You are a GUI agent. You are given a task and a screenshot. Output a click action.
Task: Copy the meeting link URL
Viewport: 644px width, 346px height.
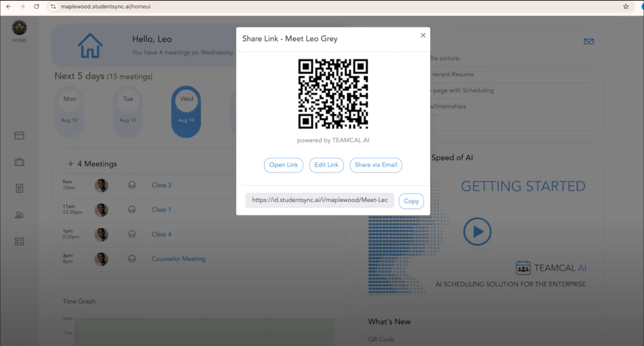tap(411, 201)
